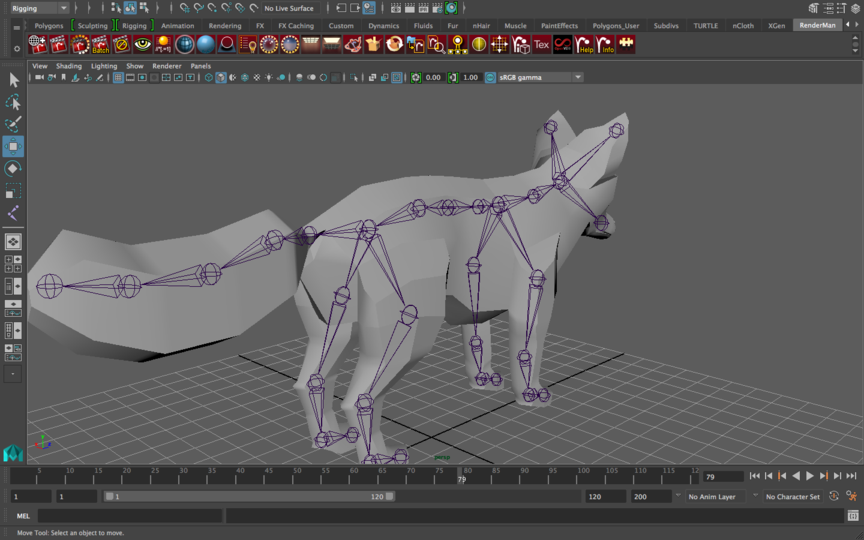
Task: Toggle wireframe shading cube icon
Action: coord(209,78)
